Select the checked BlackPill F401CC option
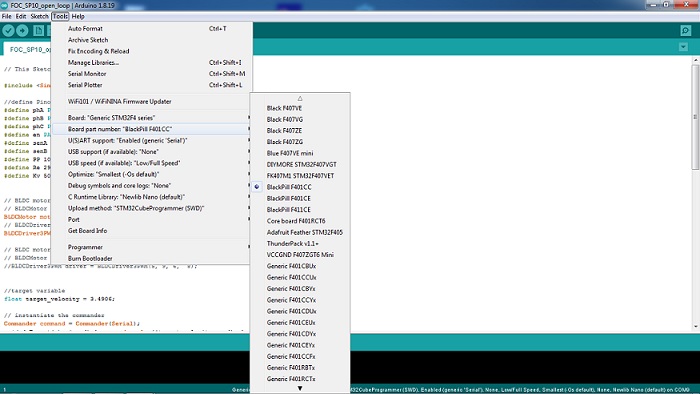Viewport: 700px width, 394px height. [x=300, y=187]
